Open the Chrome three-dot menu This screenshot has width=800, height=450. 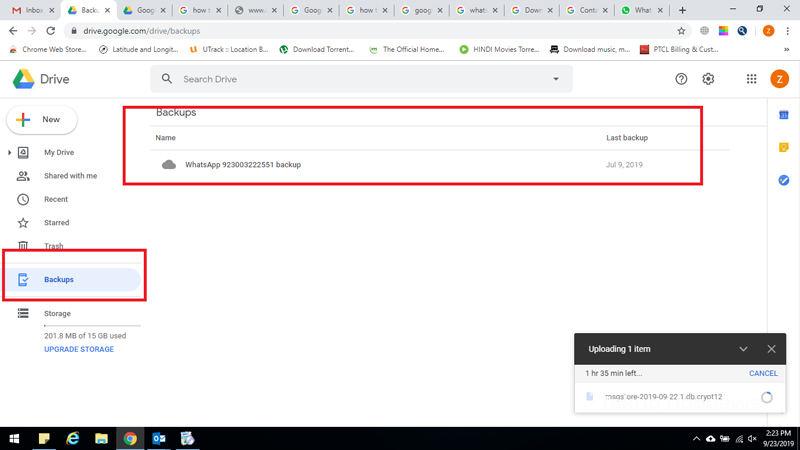click(788, 31)
